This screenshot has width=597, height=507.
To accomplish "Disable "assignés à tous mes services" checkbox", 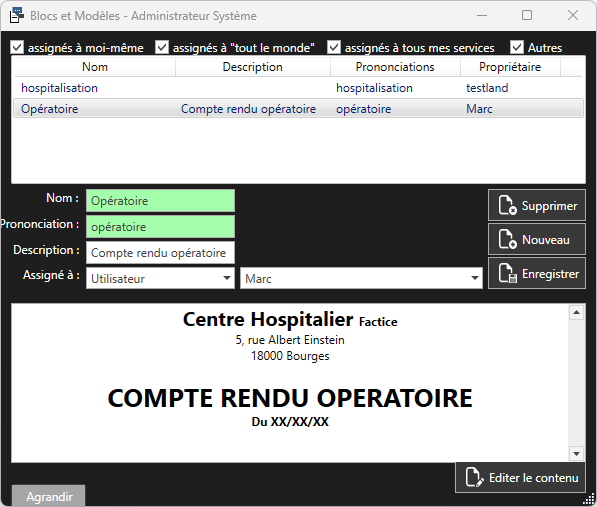I will coord(334,47).
